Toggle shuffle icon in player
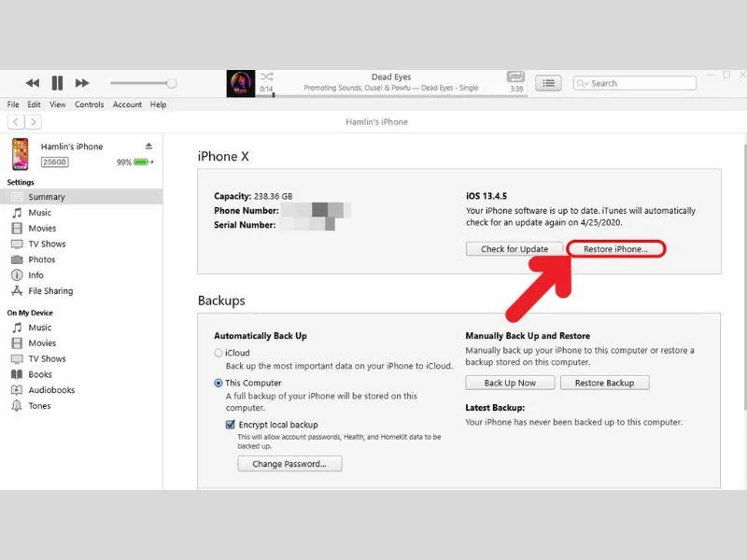This screenshot has width=747, height=560. tap(267, 77)
